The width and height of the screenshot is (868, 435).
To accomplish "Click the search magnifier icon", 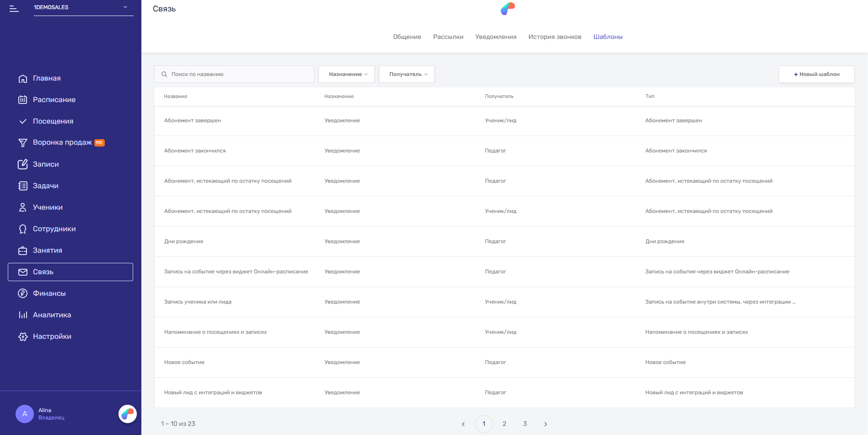I will pos(164,74).
